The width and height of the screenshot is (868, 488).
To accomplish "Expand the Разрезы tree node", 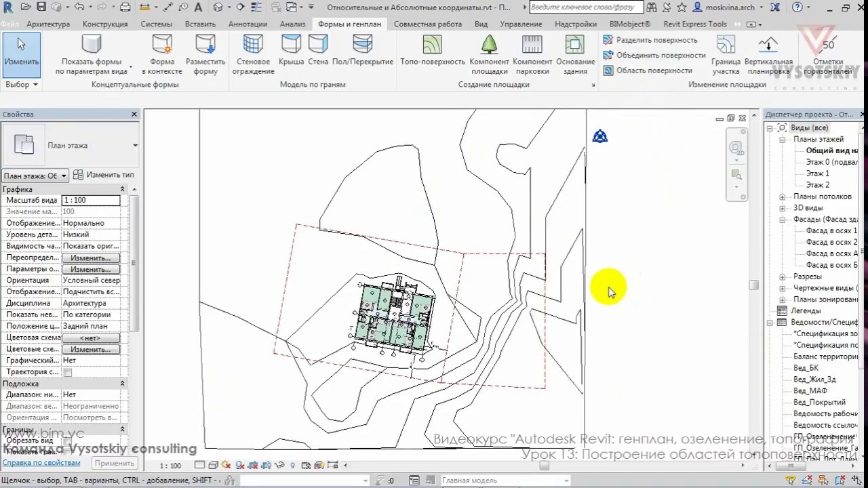I will (782, 277).
